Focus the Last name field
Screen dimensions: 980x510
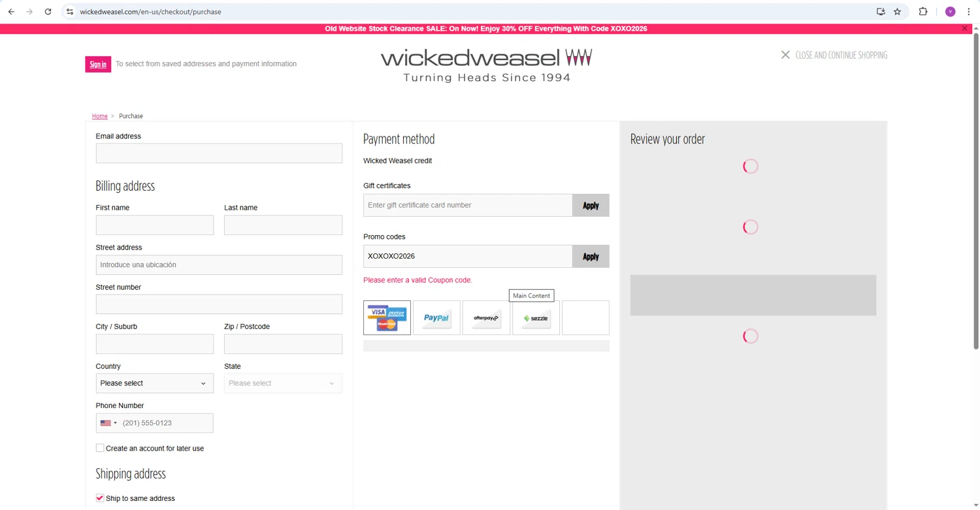[283, 225]
